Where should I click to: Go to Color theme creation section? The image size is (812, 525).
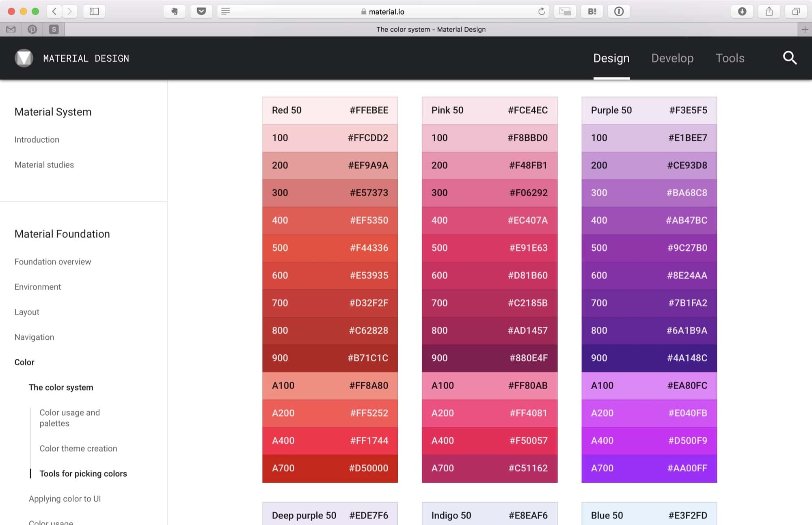[78, 448]
